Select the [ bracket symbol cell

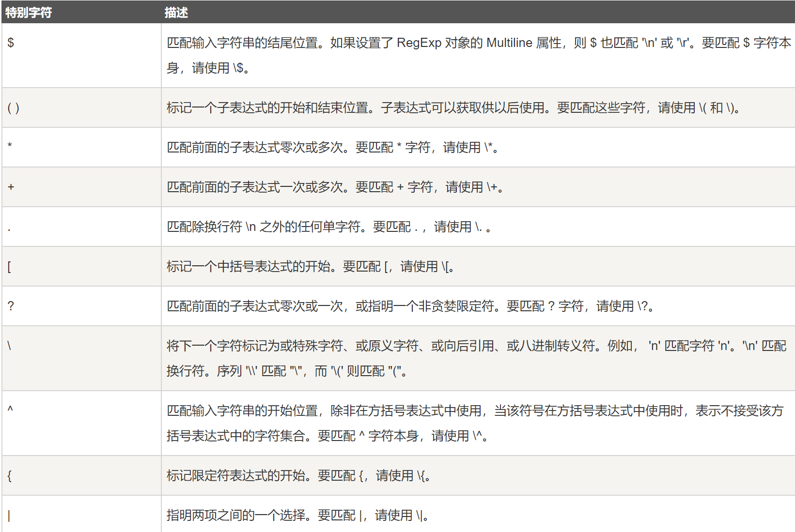(9, 267)
